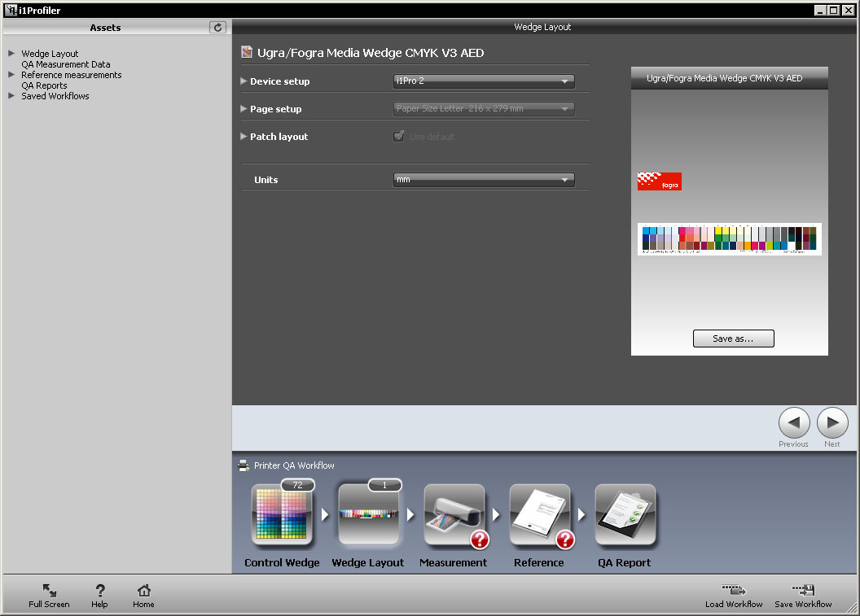Go to the Previous step
The height and width of the screenshot is (616, 860).
coord(794,423)
